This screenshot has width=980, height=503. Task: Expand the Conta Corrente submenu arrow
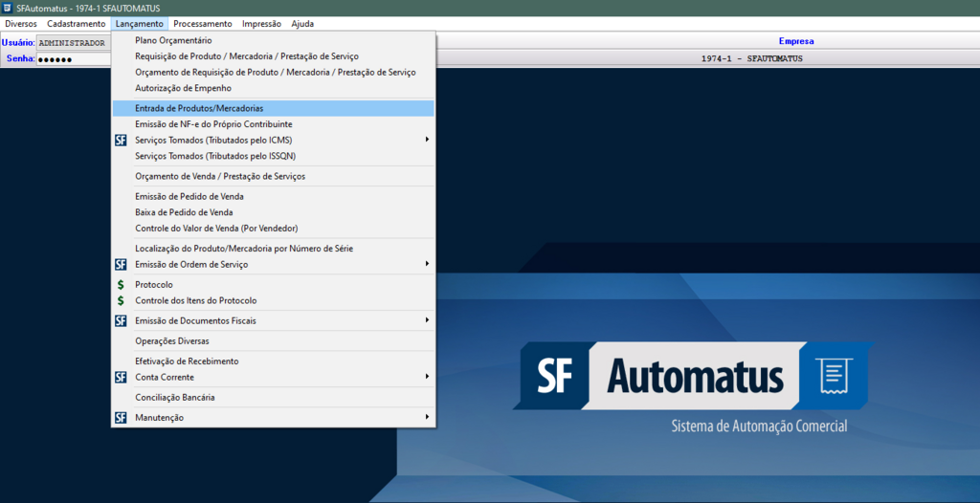tap(427, 377)
